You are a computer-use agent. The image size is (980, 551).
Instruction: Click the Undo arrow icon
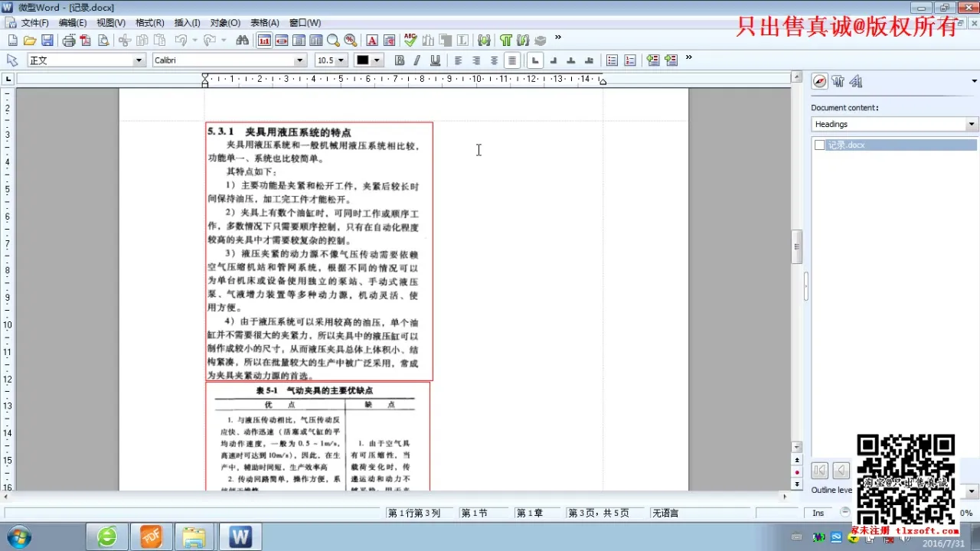coord(180,40)
